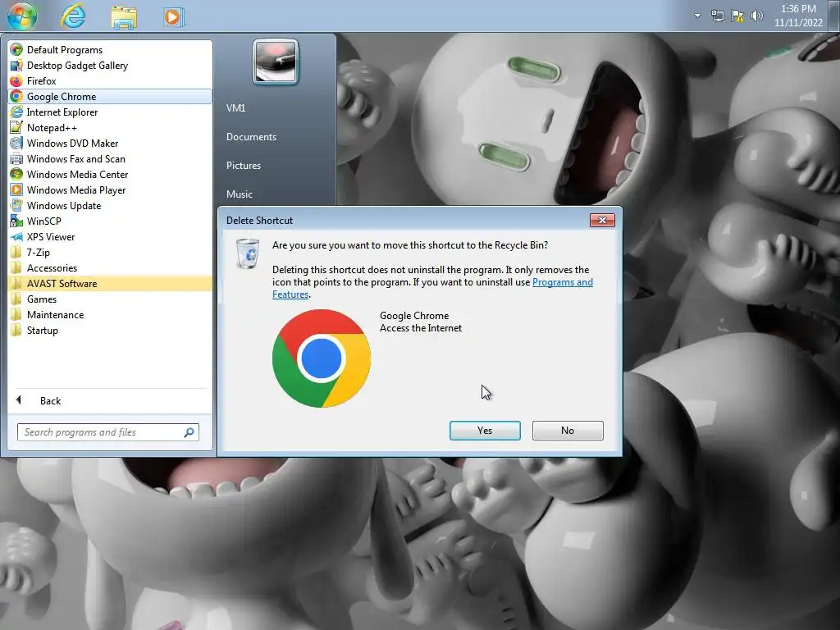Click the WinSCP icon
Viewport: 840px width, 630px height.
click(x=16, y=221)
